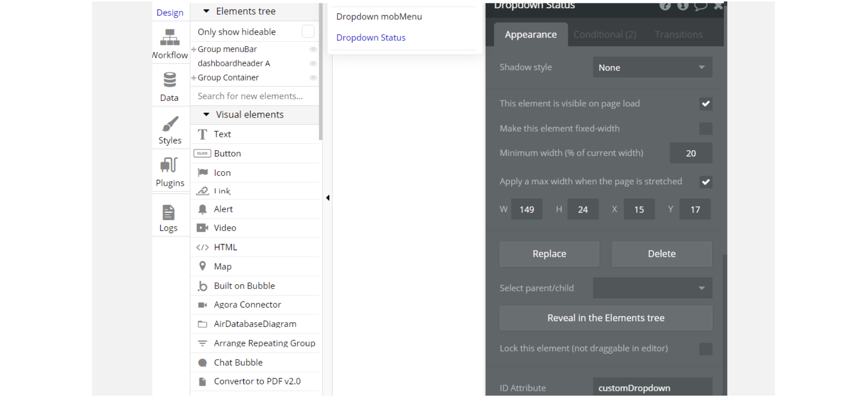Screen dimensions: 868x398
Task: Open the Styles paintbrush icon
Action: click(x=170, y=124)
